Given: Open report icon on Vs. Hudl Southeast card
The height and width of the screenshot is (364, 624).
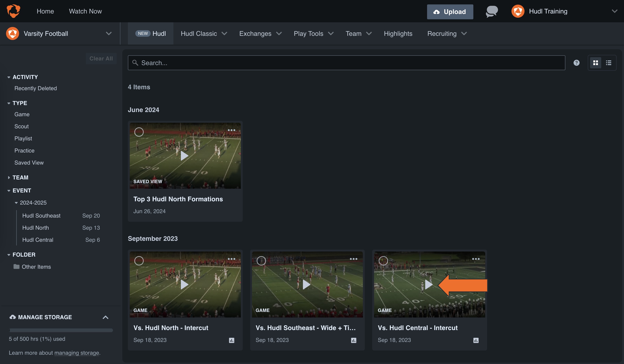Looking at the screenshot, I should pos(354,340).
